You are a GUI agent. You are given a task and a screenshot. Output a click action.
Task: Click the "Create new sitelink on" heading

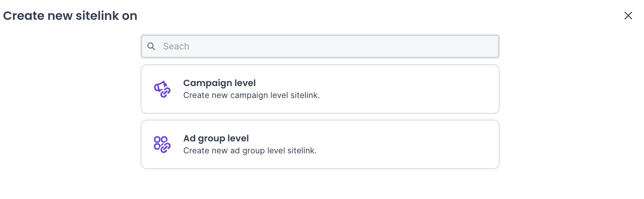[70, 16]
